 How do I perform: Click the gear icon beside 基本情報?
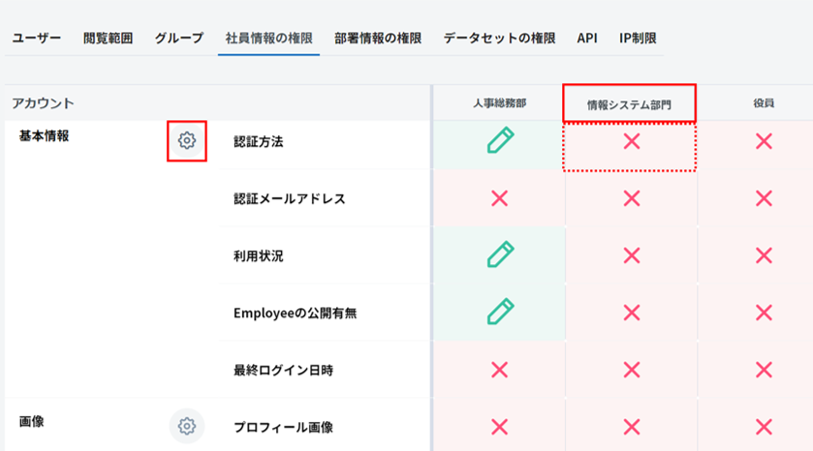186,141
